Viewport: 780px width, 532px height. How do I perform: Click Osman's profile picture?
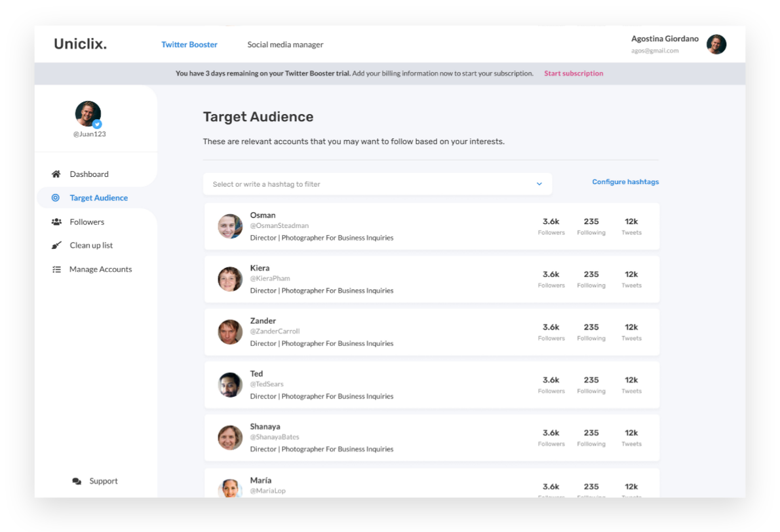(x=230, y=226)
